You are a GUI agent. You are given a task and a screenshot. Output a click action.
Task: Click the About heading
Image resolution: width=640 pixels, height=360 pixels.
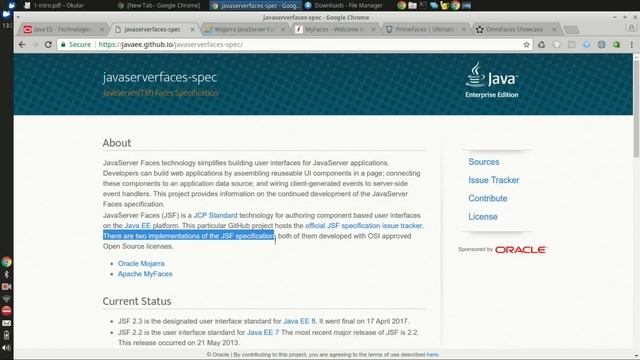[117, 143]
